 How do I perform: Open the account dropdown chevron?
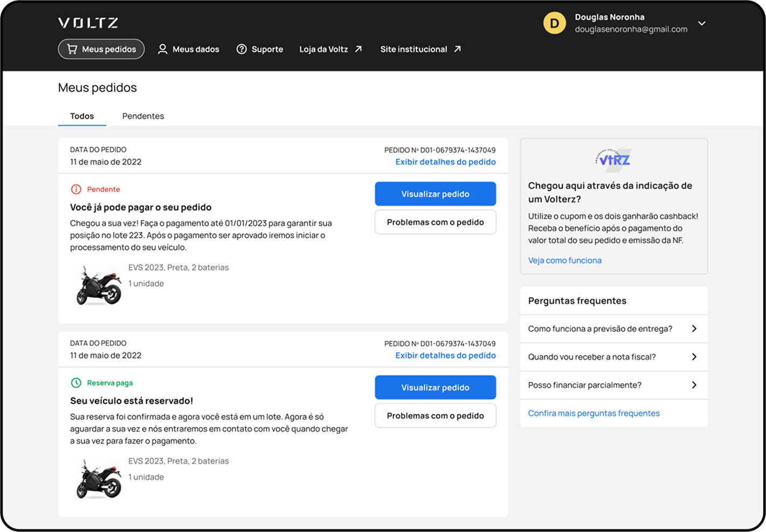701,23
